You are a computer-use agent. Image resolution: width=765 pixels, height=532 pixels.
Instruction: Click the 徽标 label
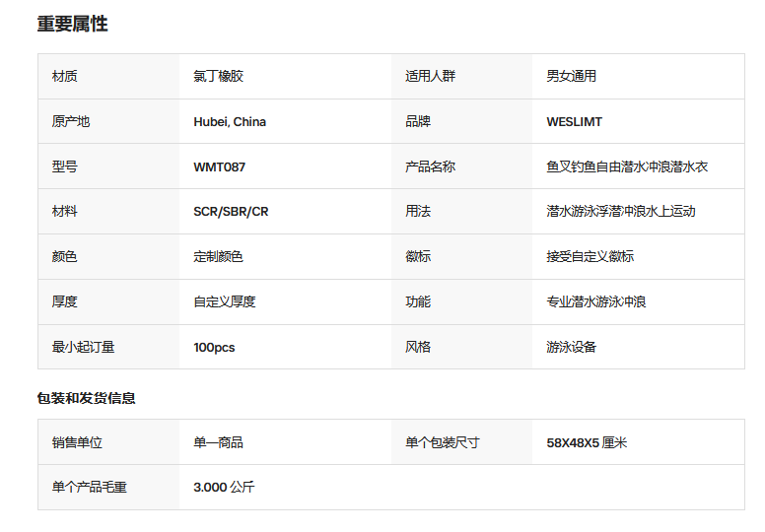point(418,257)
